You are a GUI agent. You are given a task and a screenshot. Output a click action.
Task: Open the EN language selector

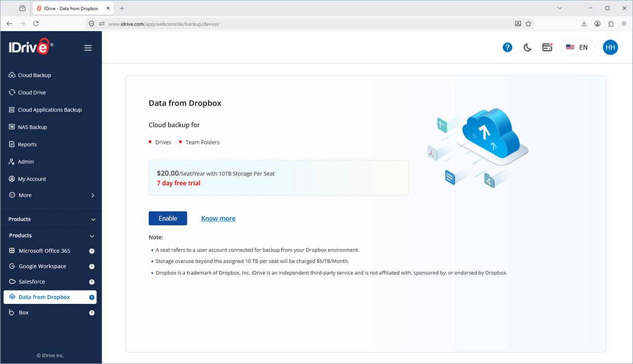(x=577, y=47)
